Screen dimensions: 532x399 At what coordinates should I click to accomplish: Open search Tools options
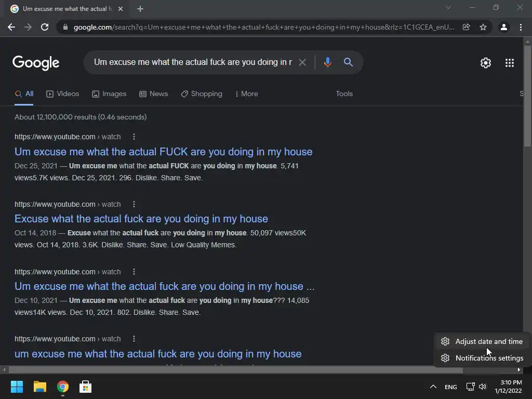point(344,94)
